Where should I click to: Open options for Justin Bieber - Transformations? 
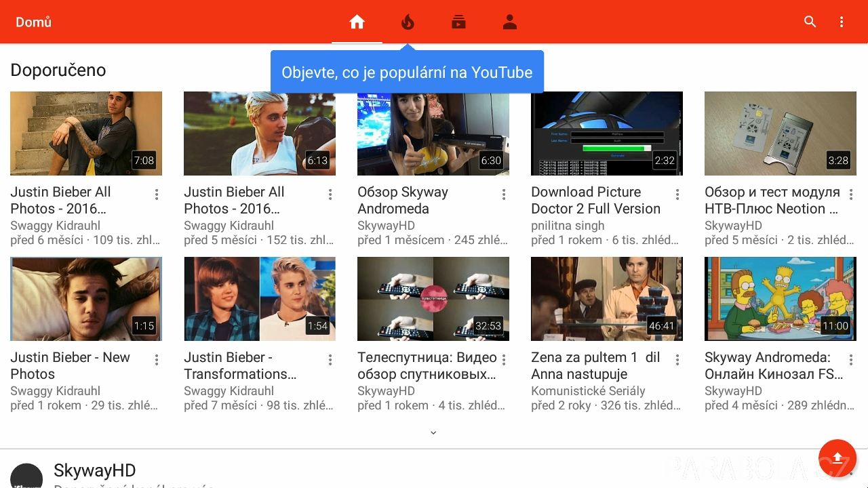tap(330, 360)
